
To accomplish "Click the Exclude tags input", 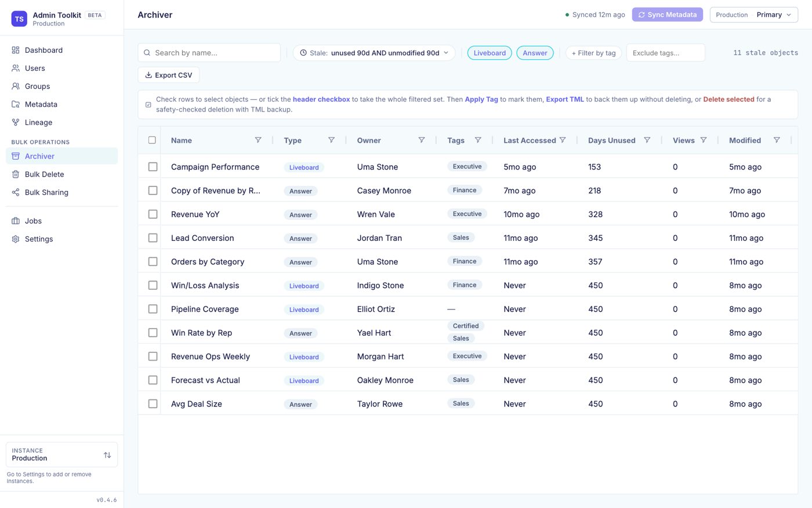I will [666, 53].
